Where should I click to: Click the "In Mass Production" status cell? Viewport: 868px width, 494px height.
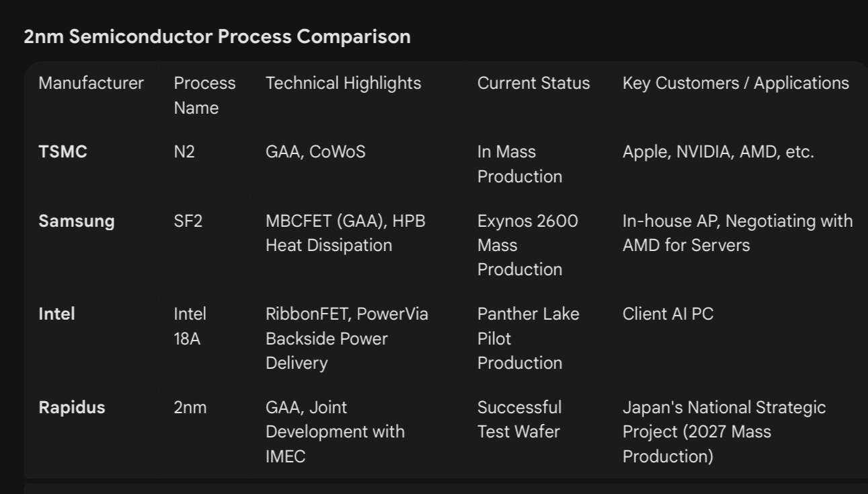pyautogui.click(x=519, y=164)
